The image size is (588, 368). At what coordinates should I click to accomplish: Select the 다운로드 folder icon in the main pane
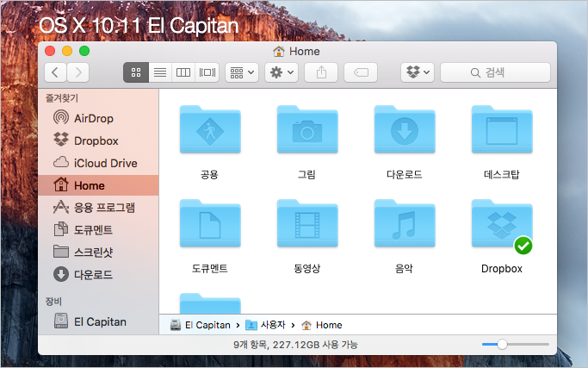[405, 129]
